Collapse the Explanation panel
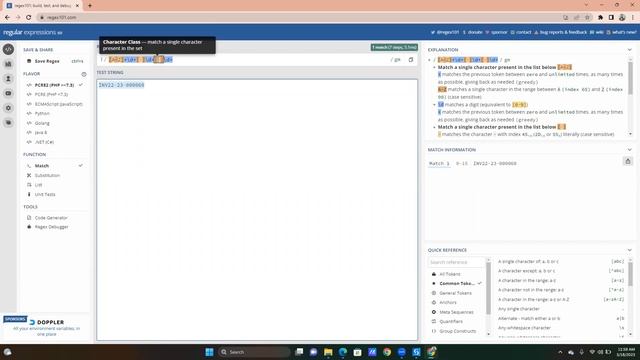Screen dimensions: 640x360 point(629,50)
